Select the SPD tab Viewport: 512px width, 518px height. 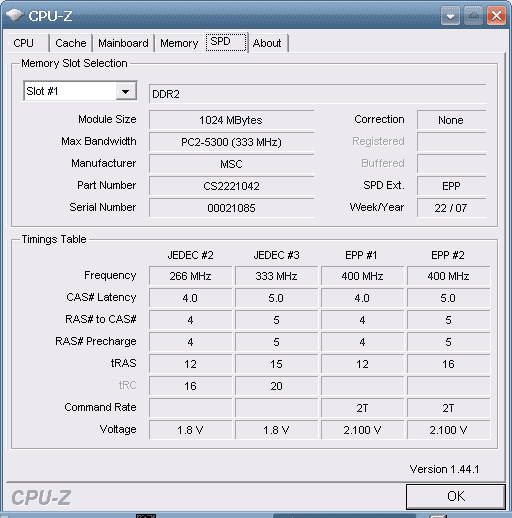pos(226,42)
